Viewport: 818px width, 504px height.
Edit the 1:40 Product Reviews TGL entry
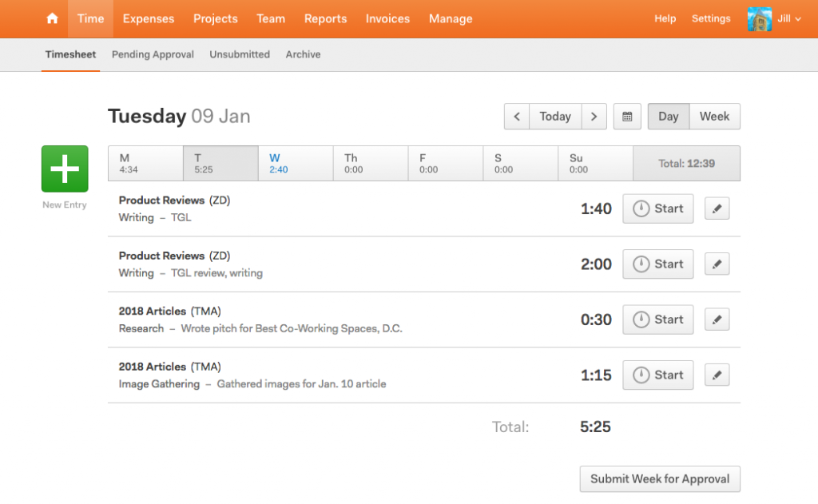point(717,208)
